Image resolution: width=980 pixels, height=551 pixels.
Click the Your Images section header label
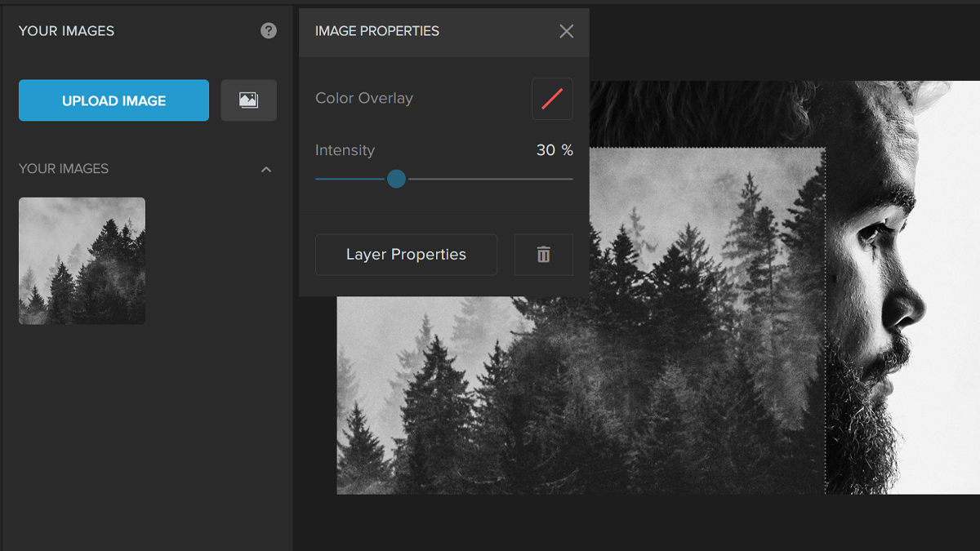point(64,169)
